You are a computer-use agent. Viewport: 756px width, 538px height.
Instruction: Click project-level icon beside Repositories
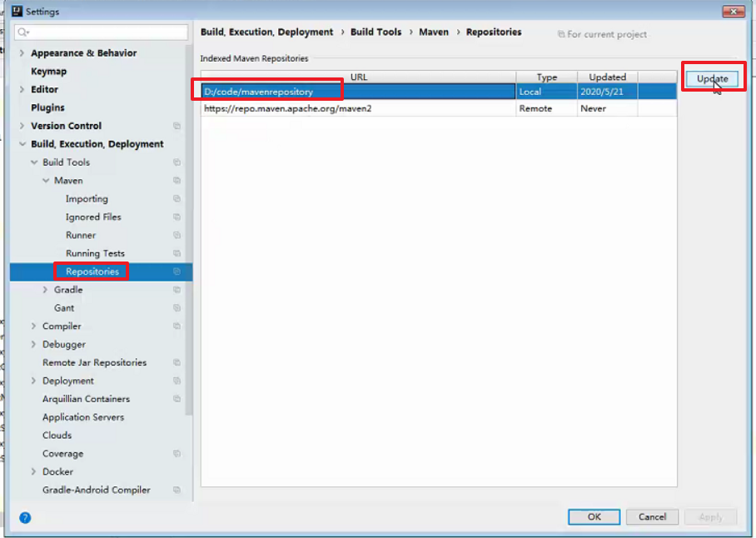(177, 271)
